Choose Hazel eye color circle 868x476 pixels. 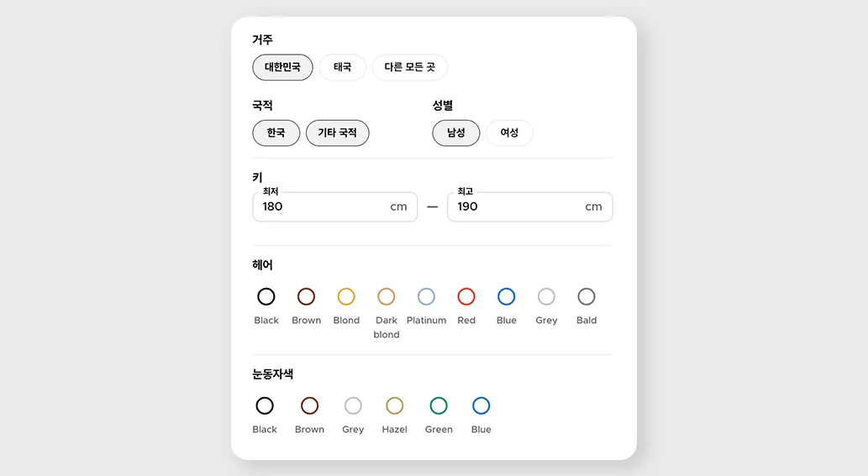pyautogui.click(x=394, y=405)
